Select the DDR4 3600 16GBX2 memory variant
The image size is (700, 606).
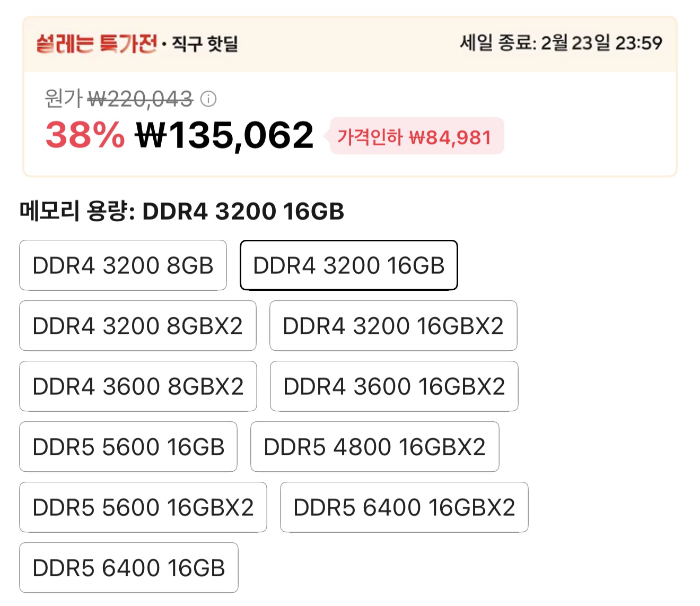coord(393,386)
